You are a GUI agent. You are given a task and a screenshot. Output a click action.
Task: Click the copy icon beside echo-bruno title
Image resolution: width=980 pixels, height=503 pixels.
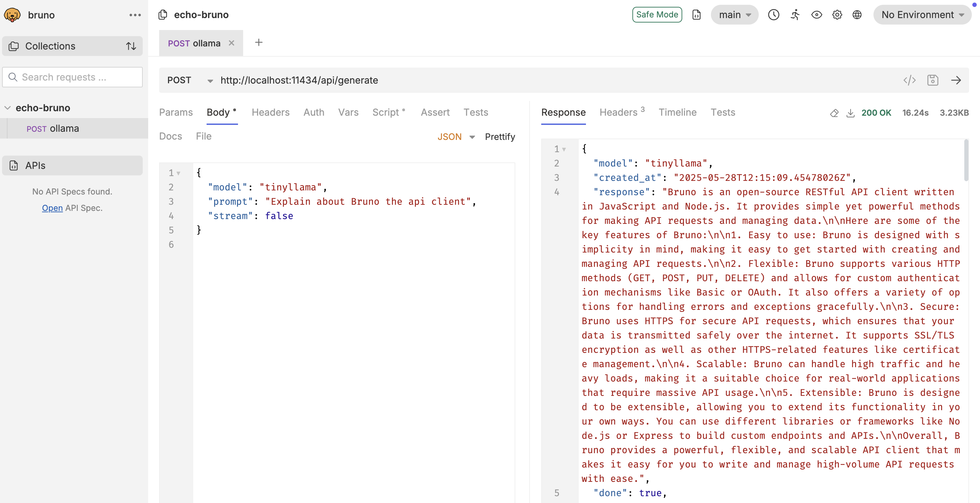click(163, 14)
